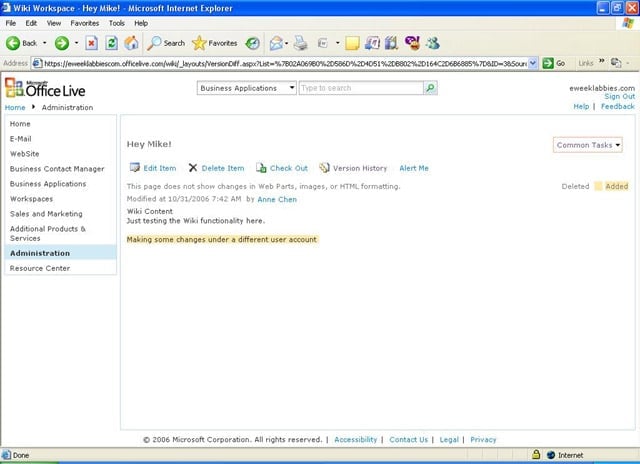This screenshot has width=640, height=464.
Task: Click the Office Live logo
Action: [x=45, y=88]
